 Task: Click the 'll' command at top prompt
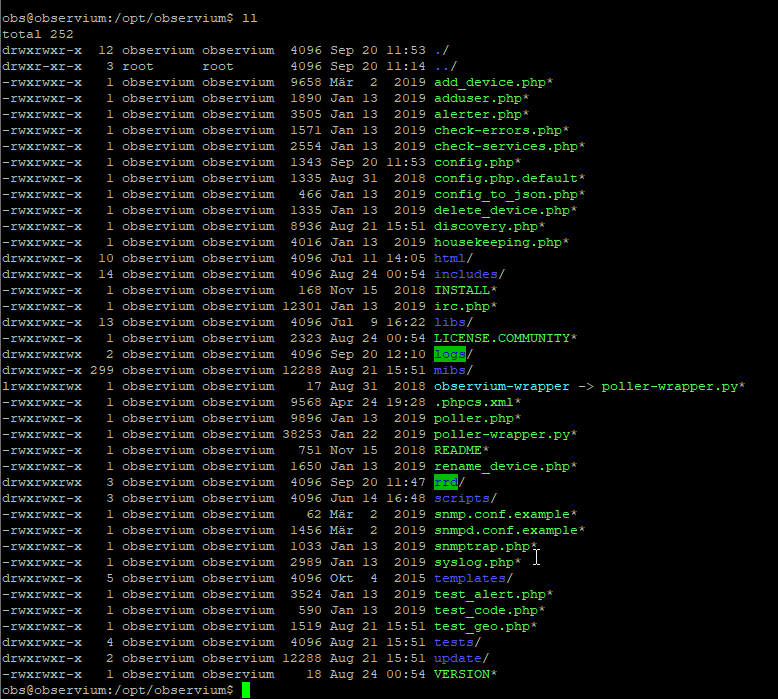tap(250, 18)
